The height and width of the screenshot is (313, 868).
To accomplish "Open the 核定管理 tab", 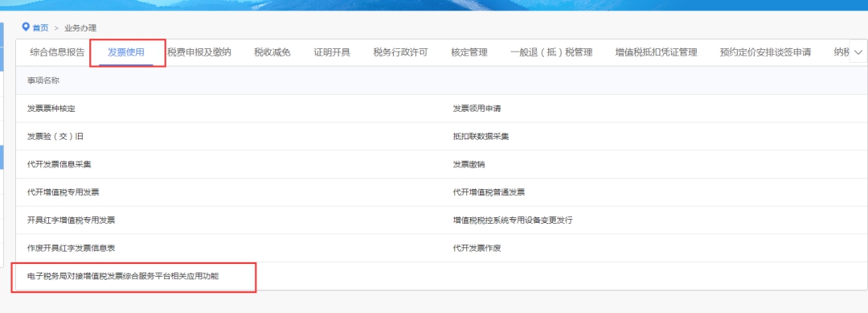I will [469, 52].
